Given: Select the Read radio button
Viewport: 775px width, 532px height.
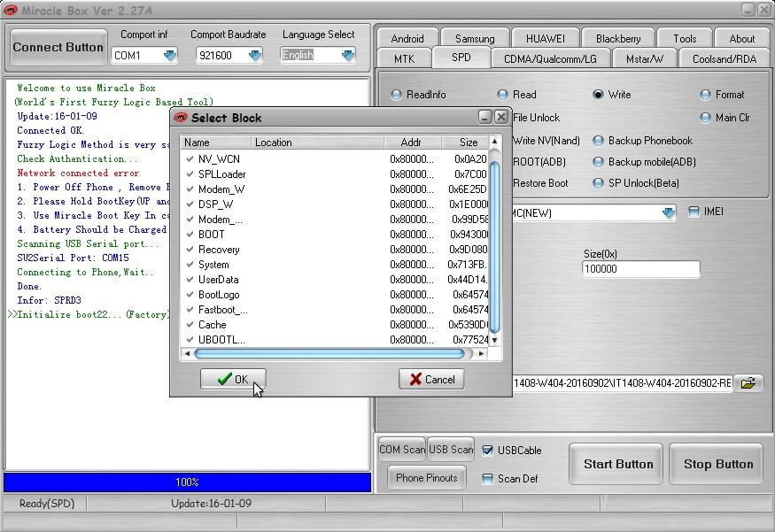Looking at the screenshot, I should pyautogui.click(x=503, y=95).
